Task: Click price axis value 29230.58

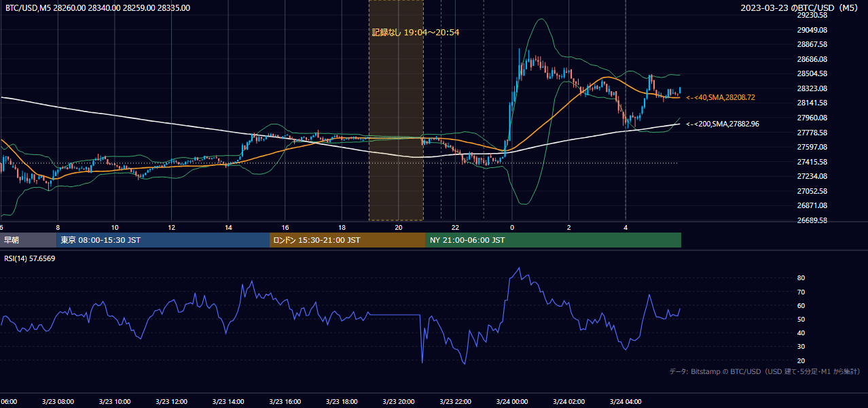Action: [812, 15]
